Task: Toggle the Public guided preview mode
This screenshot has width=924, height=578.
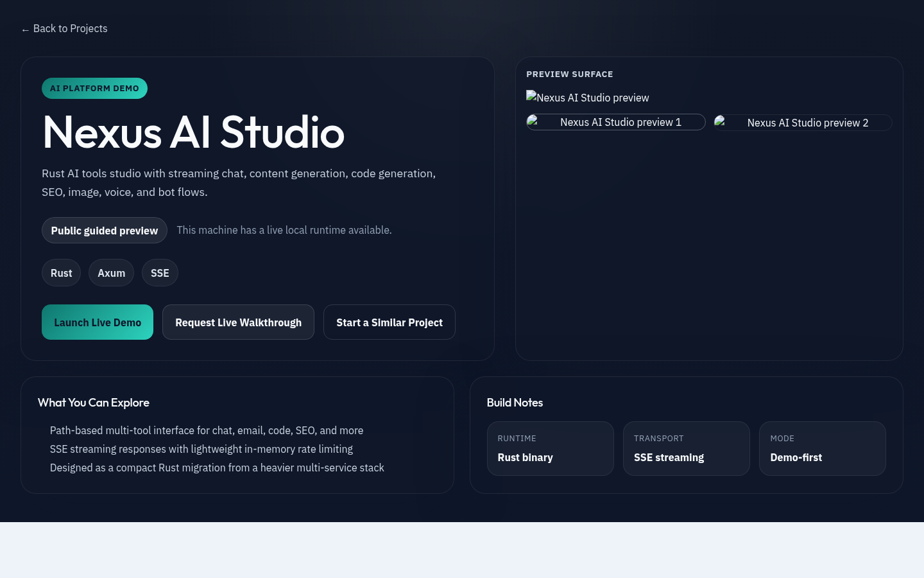Action: point(104,230)
